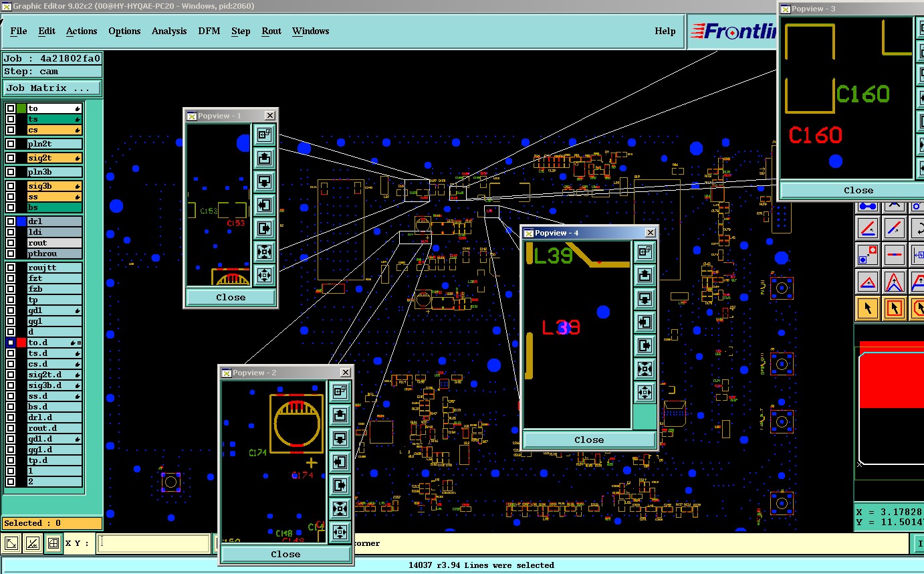The image size is (924, 574).
Task: Open the Rout menu
Action: click(x=271, y=31)
